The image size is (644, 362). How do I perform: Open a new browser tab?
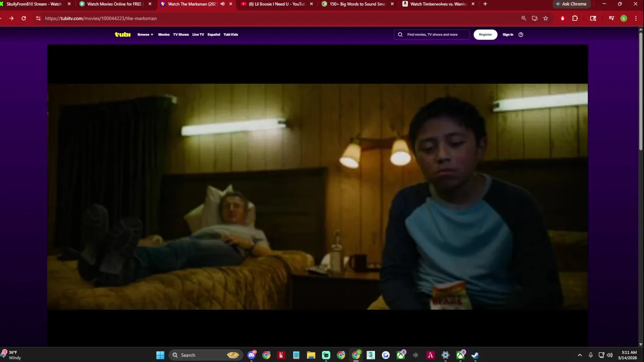[x=485, y=4]
